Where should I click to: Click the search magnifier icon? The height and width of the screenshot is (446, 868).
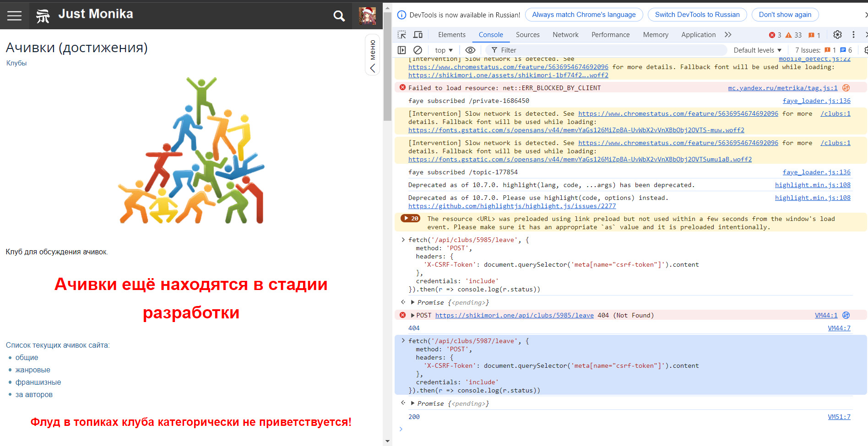[x=339, y=16]
